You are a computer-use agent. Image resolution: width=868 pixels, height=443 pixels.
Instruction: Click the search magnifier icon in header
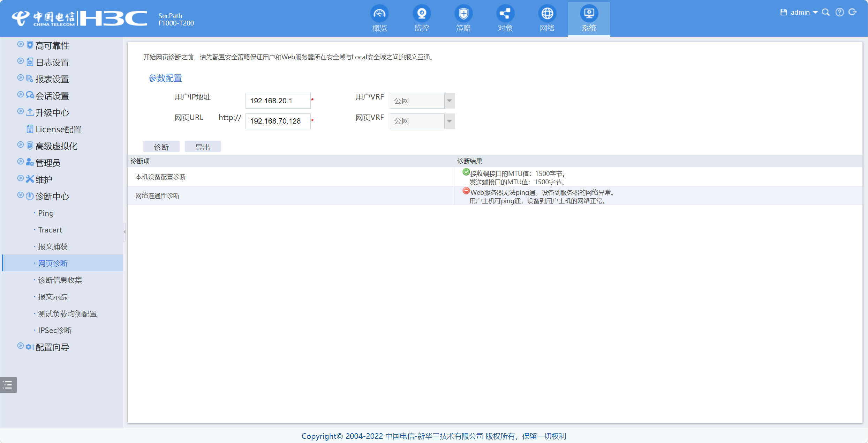coord(825,13)
